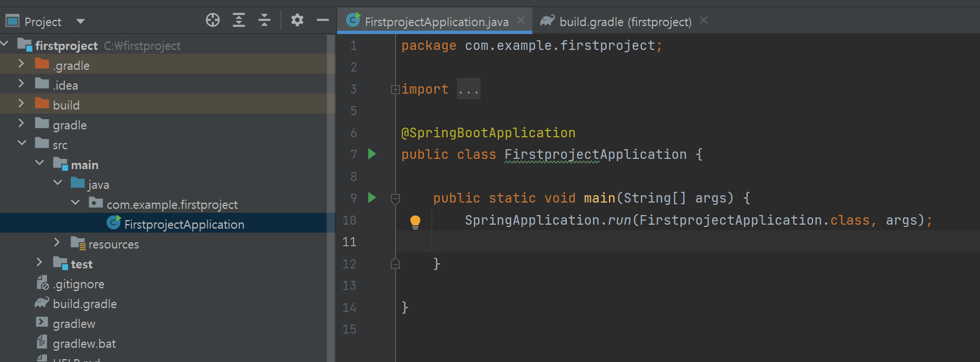Click the package com.example.firstproject statement
This screenshot has width=980, height=362.
(532, 45)
